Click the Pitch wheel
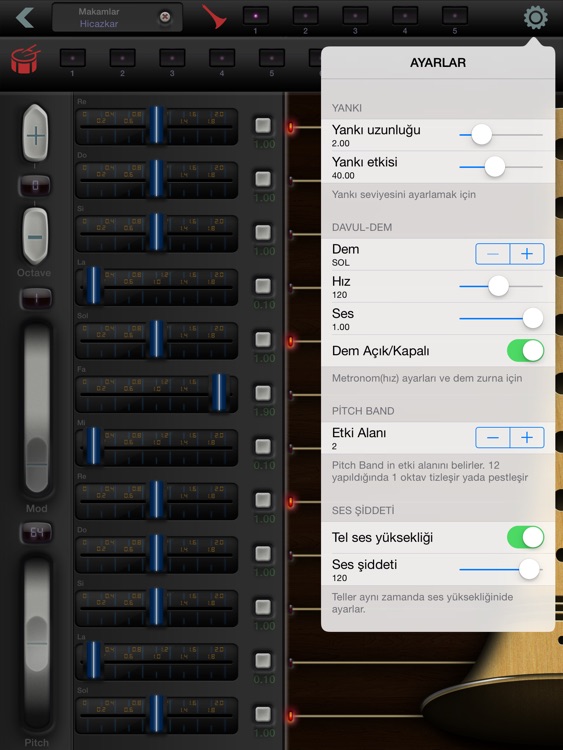Viewport: 563px width, 750px height. (37, 643)
